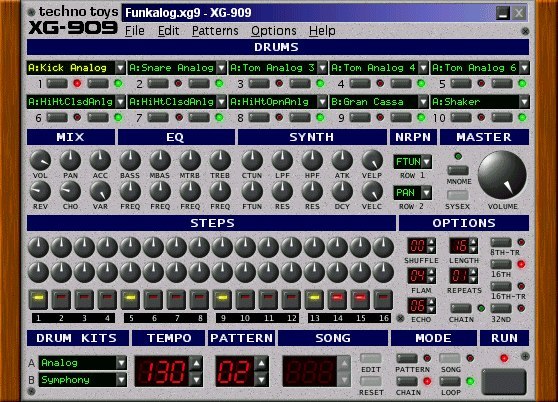Click drum 1 left select button
The image size is (558, 402).
pos(57,84)
